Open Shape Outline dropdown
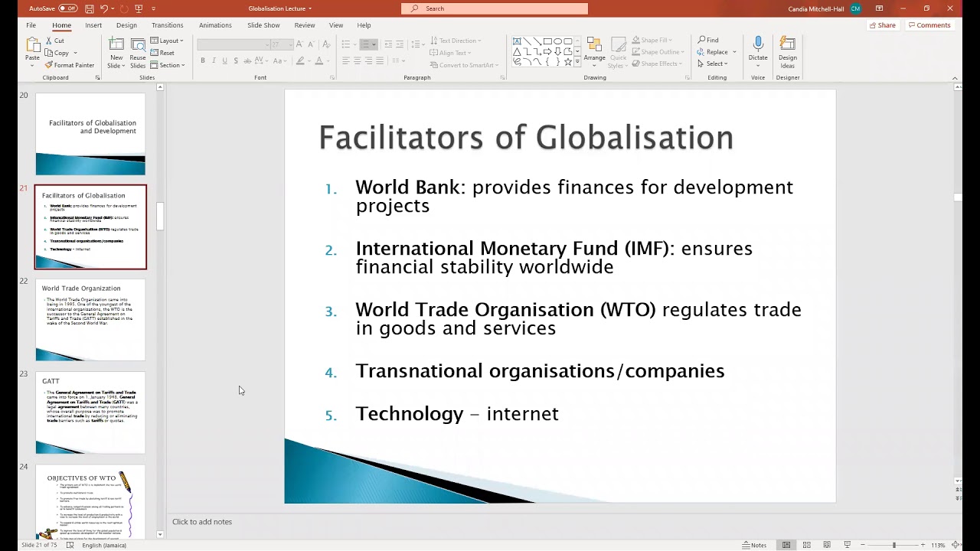Image resolution: width=980 pixels, height=551 pixels. pos(658,52)
